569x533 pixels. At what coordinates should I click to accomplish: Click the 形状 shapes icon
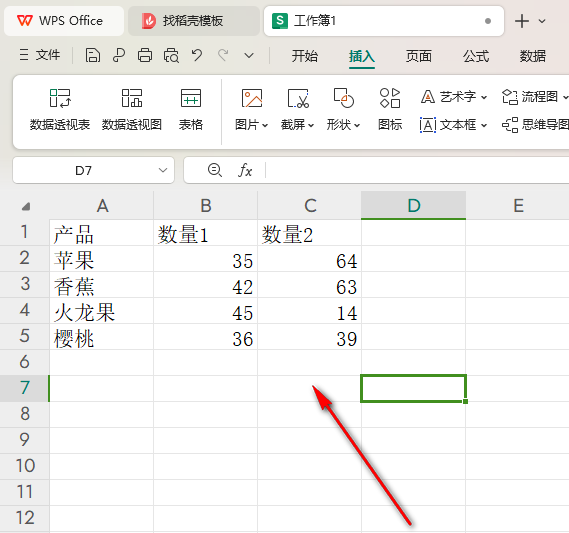pyautogui.click(x=343, y=98)
